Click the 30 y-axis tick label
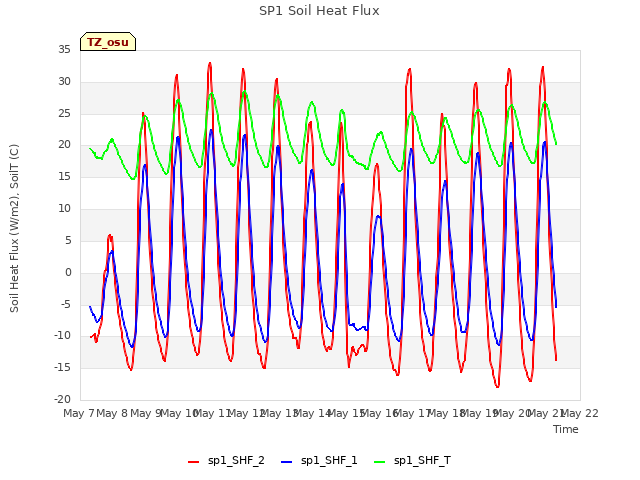 click(64, 82)
